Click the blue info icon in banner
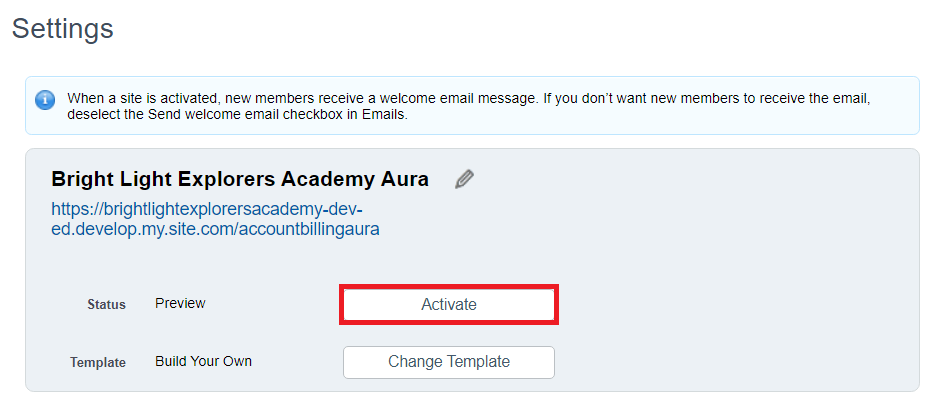940x412 pixels. 45,100
